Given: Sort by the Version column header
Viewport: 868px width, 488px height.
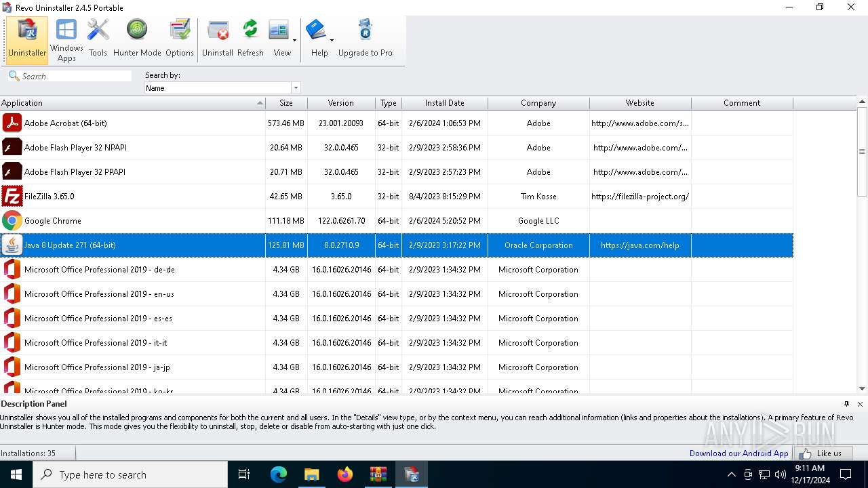Looking at the screenshot, I should pyautogui.click(x=341, y=103).
